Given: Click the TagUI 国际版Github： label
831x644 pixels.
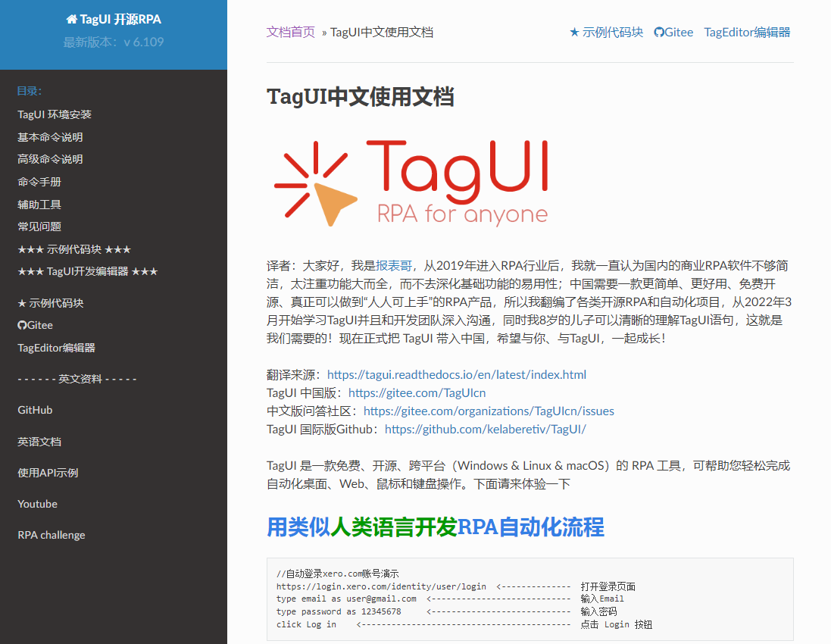Looking at the screenshot, I should point(323,430).
